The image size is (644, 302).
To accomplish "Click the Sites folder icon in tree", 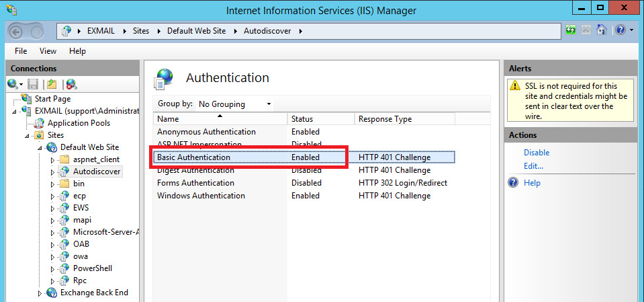I will coord(40,135).
